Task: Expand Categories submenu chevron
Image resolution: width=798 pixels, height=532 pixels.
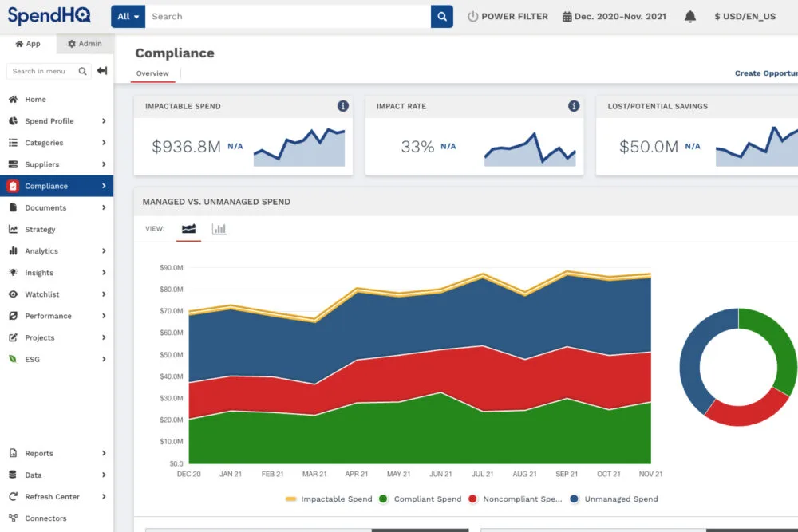Action: pyautogui.click(x=104, y=143)
